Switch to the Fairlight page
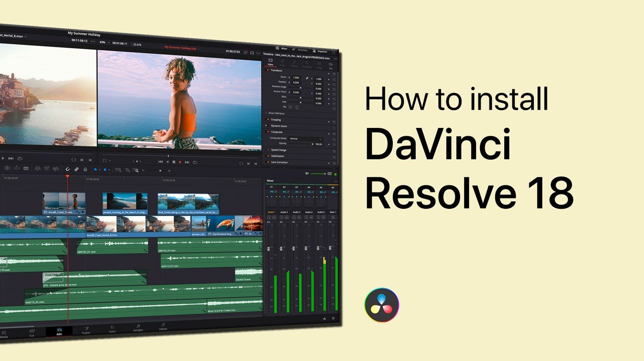The width and height of the screenshot is (644, 361). pyautogui.click(x=138, y=329)
